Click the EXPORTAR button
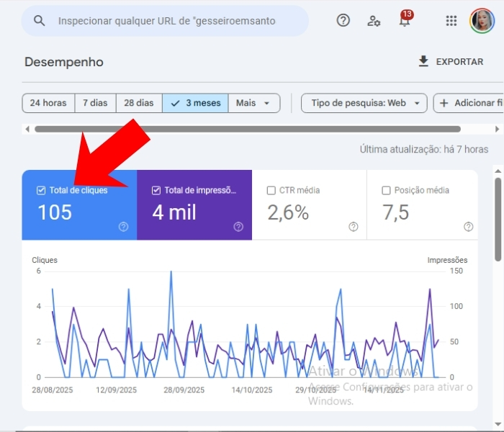 tap(451, 62)
